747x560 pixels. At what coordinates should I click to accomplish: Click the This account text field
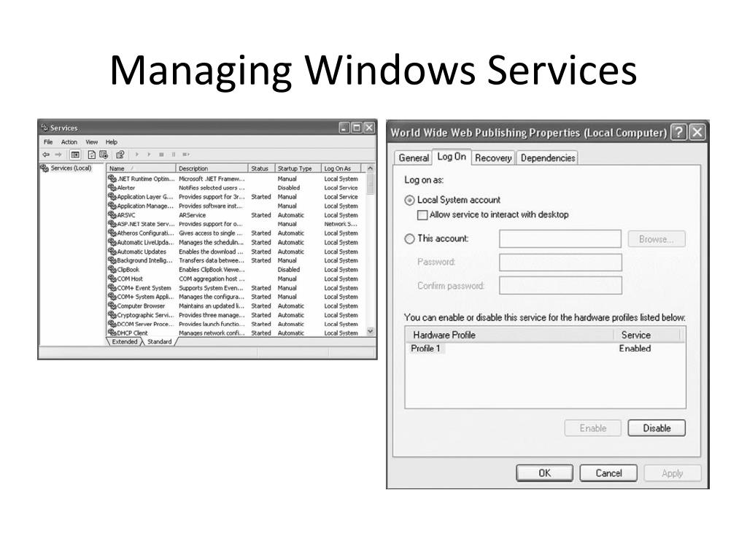click(560, 239)
